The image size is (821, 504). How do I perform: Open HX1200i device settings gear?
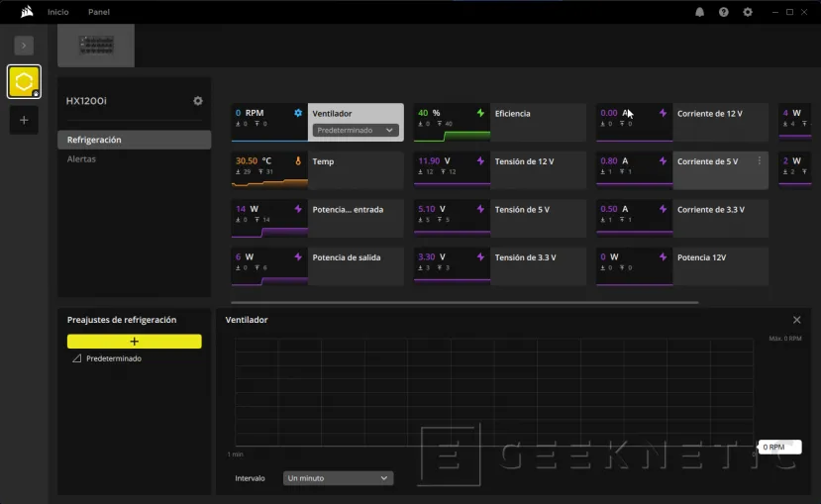pyautogui.click(x=198, y=100)
